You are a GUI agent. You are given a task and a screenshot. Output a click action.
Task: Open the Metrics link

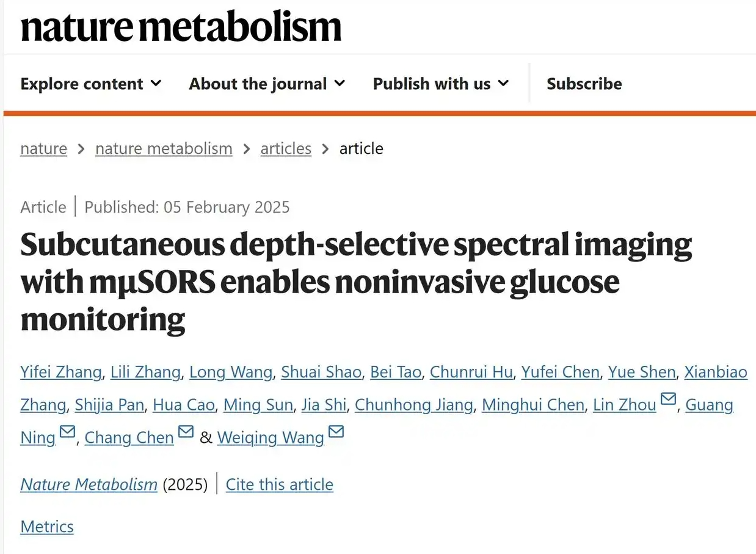(x=47, y=527)
